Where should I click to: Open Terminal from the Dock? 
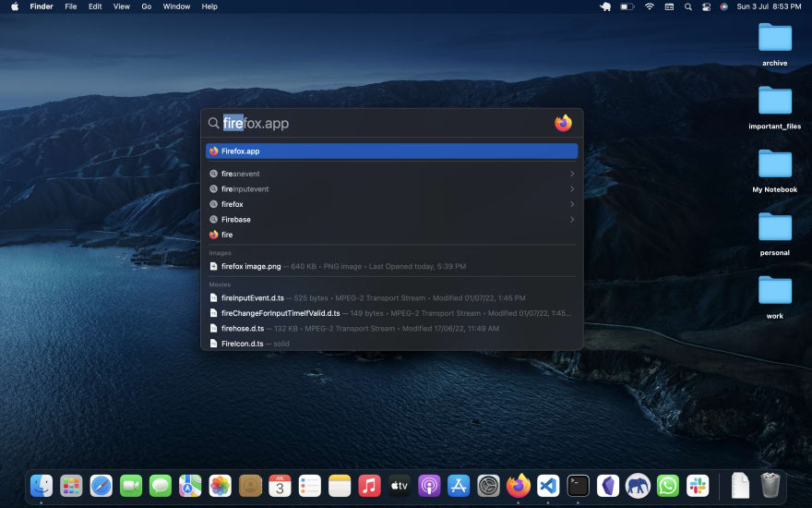(x=578, y=486)
